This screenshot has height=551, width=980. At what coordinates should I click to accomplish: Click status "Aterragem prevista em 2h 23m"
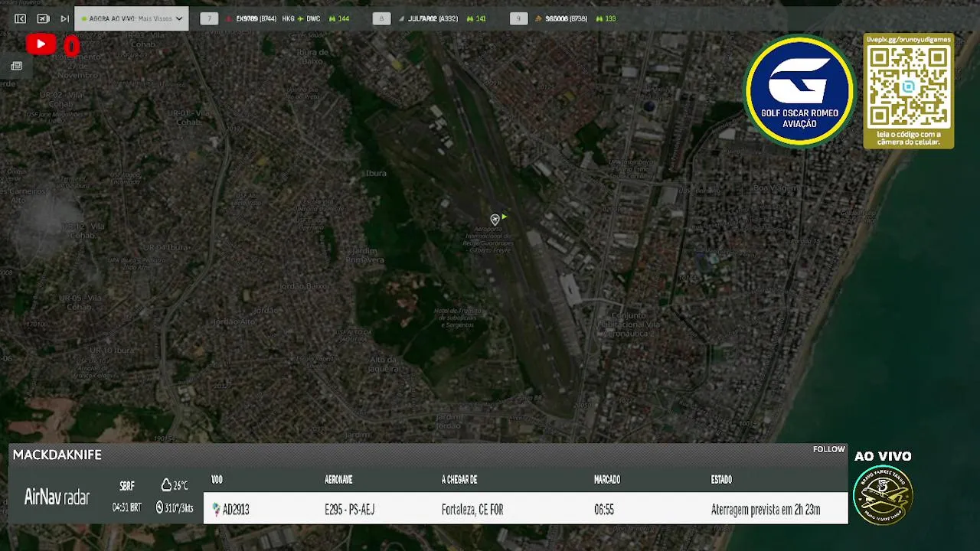point(766,510)
